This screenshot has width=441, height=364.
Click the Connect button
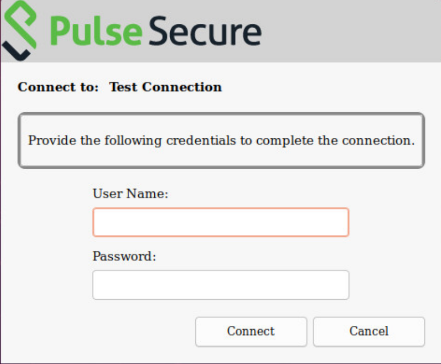point(251,332)
